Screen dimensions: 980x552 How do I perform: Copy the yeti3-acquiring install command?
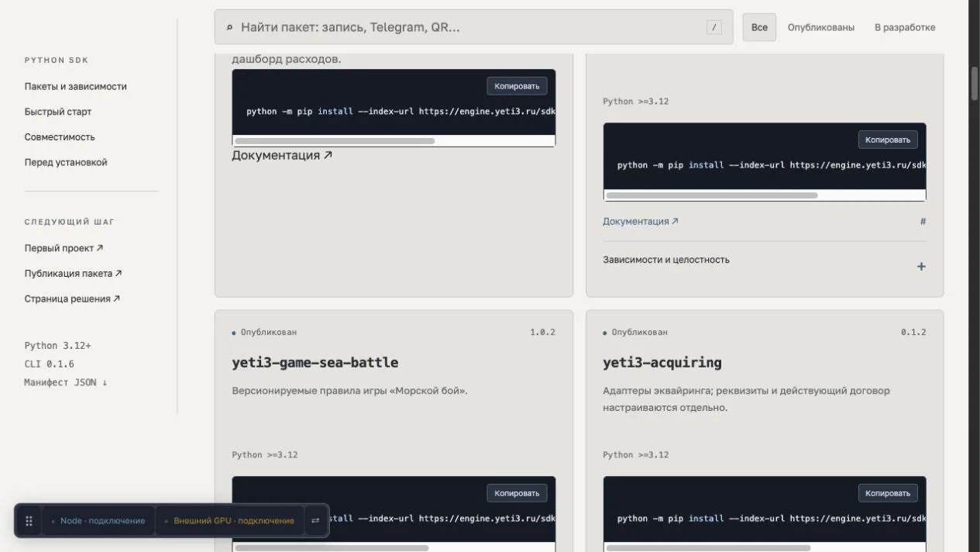pos(888,493)
